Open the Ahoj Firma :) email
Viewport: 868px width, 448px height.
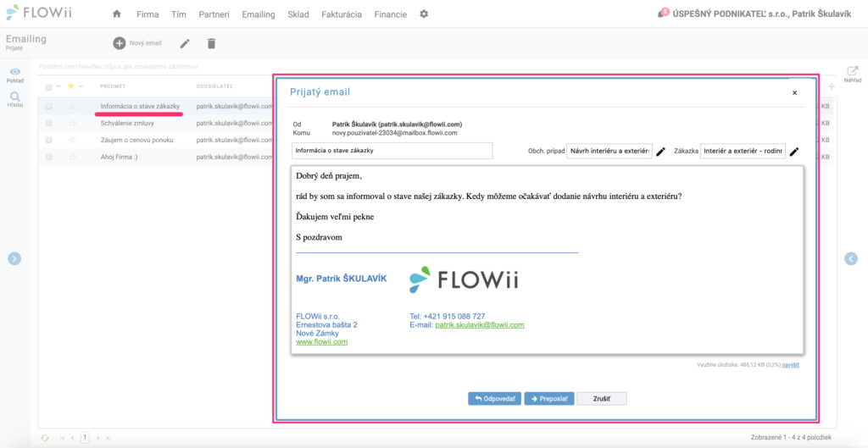[117, 157]
